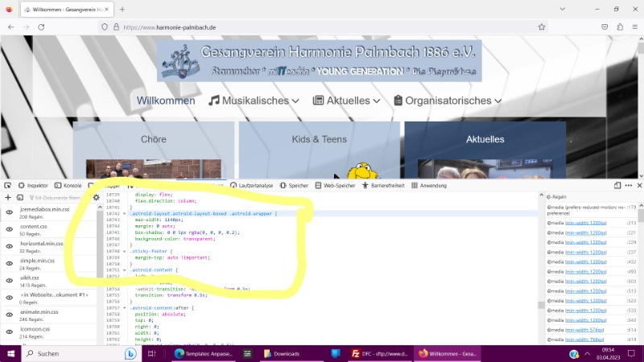
Task: Reload the current page
Action: point(41,27)
